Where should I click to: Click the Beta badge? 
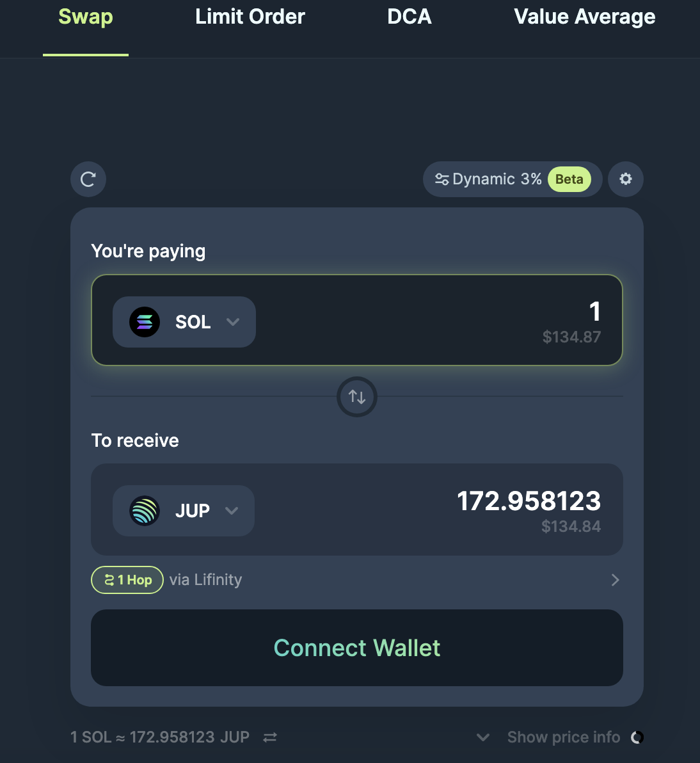(569, 179)
